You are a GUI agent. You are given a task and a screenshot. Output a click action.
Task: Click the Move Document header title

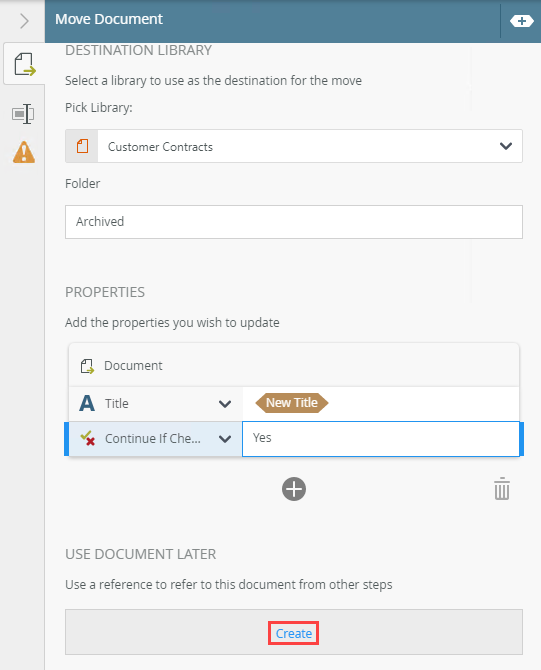click(109, 19)
